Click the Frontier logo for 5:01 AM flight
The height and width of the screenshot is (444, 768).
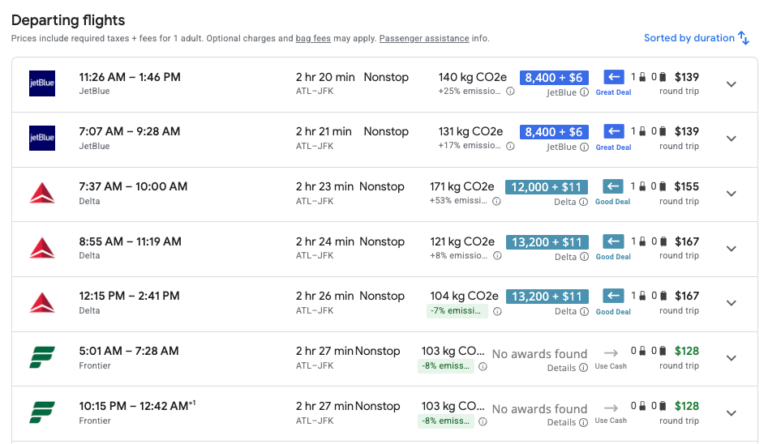point(42,357)
